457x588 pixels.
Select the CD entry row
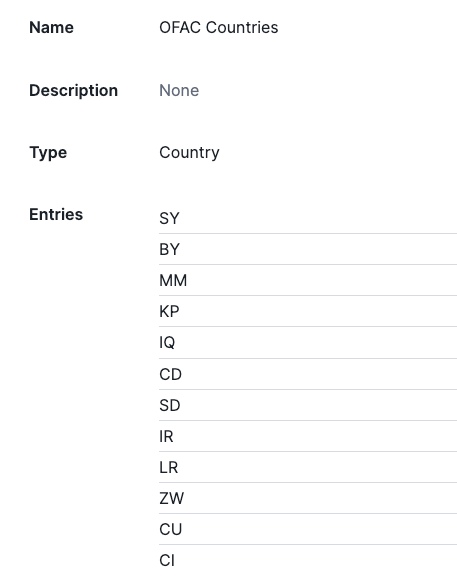click(308, 374)
